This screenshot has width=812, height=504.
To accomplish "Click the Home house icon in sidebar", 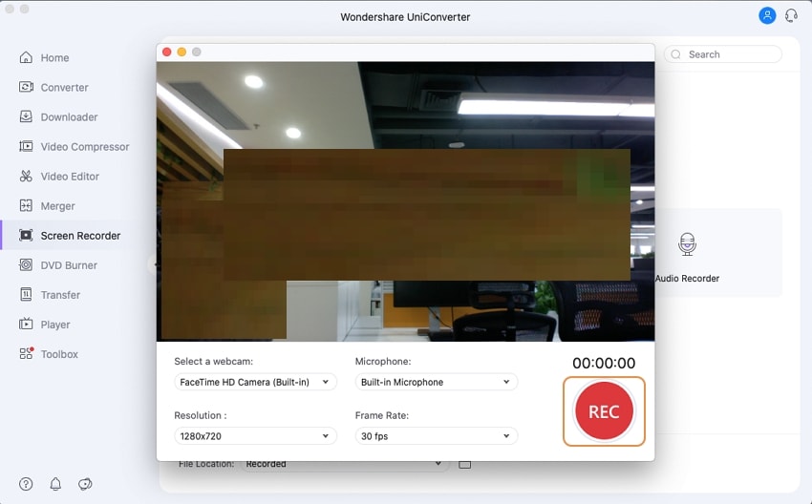I will click(x=26, y=57).
